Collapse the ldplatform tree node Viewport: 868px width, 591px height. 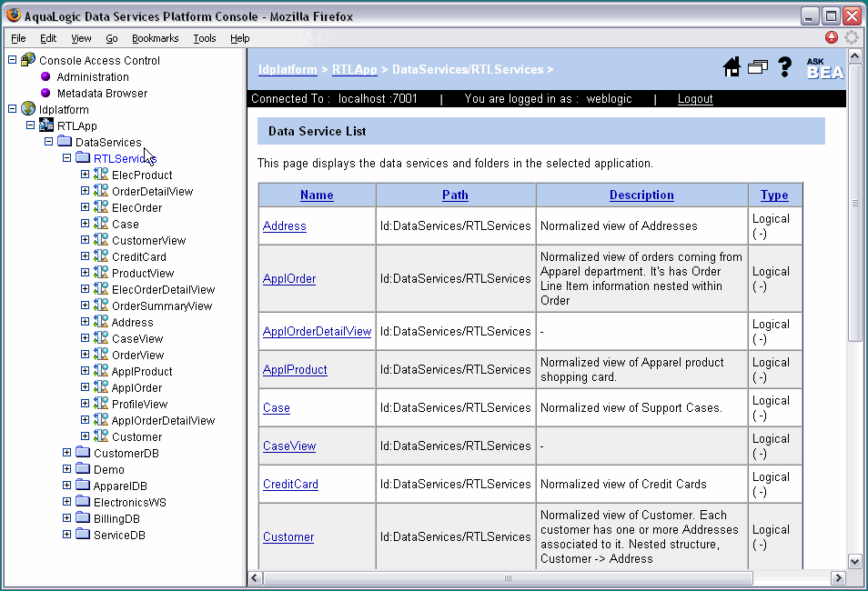(x=12, y=108)
